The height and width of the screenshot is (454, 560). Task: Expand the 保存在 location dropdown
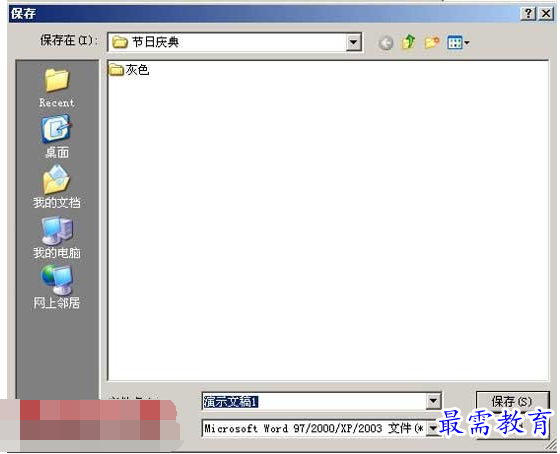pos(353,43)
